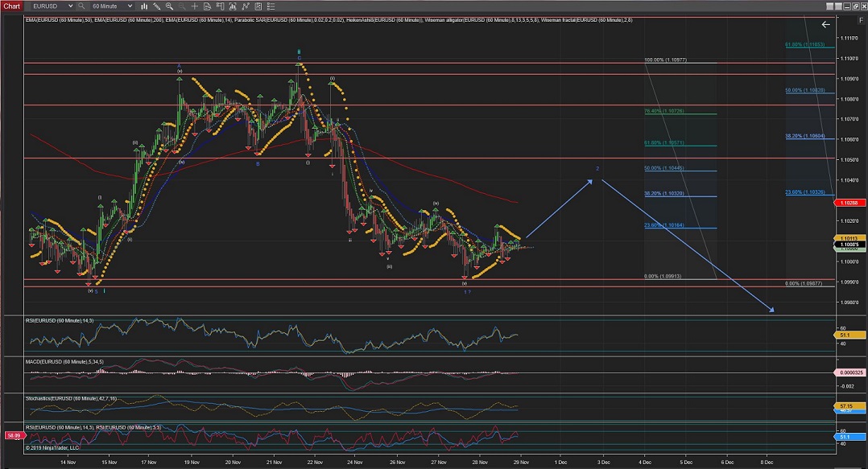
Task: Click the F fixed-scale button
Action: pyautogui.click(x=862, y=20)
